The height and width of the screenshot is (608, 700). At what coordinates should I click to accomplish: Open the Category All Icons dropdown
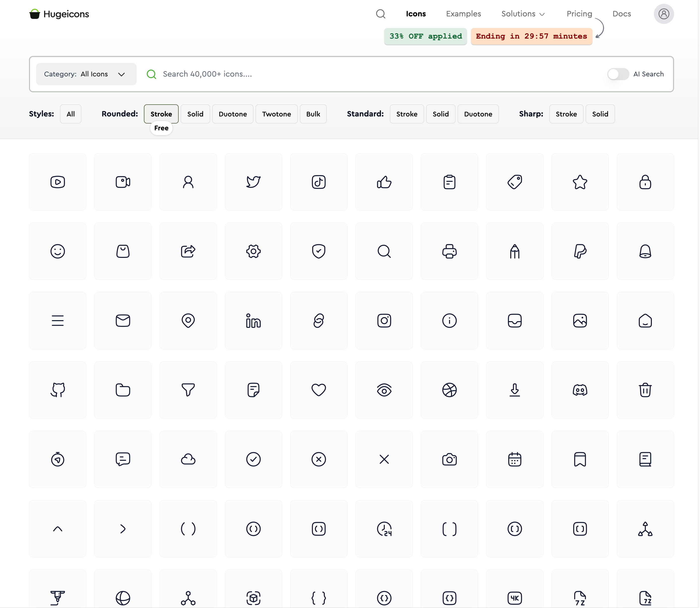pyautogui.click(x=86, y=74)
